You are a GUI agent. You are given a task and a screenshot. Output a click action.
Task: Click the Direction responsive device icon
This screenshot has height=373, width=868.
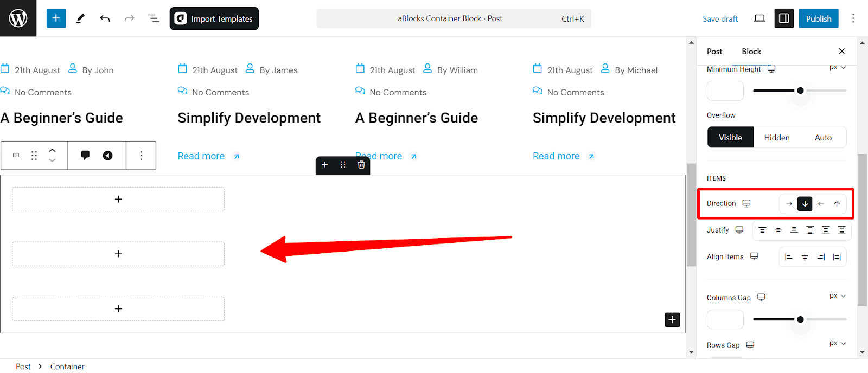click(746, 203)
